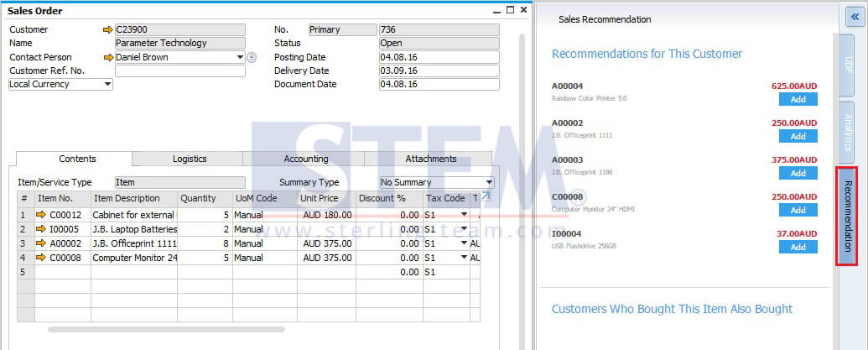
Task: Click the Item/Service Type field
Action: [x=180, y=182]
